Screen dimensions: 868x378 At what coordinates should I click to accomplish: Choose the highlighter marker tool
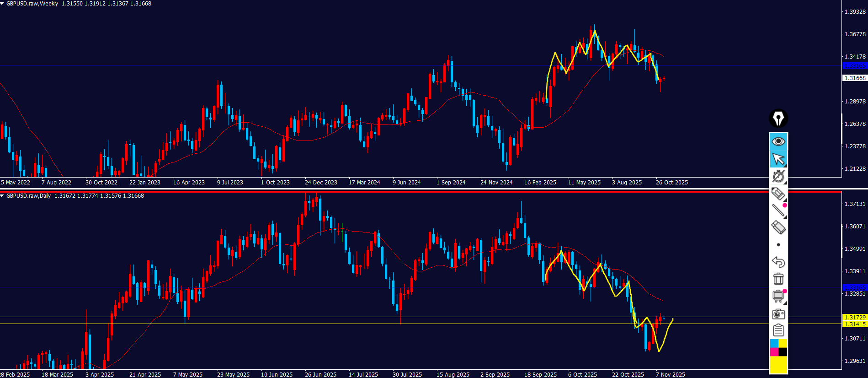[x=778, y=194]
